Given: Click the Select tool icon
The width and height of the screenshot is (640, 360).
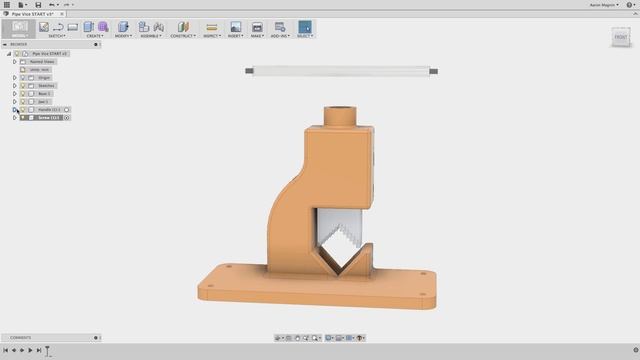Looking at the screenshot, I should [305, 27].
